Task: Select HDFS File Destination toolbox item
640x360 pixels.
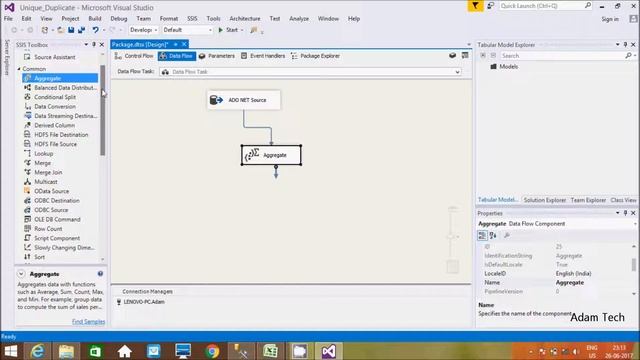Action: pyautogui.click(x=60, y=135)
